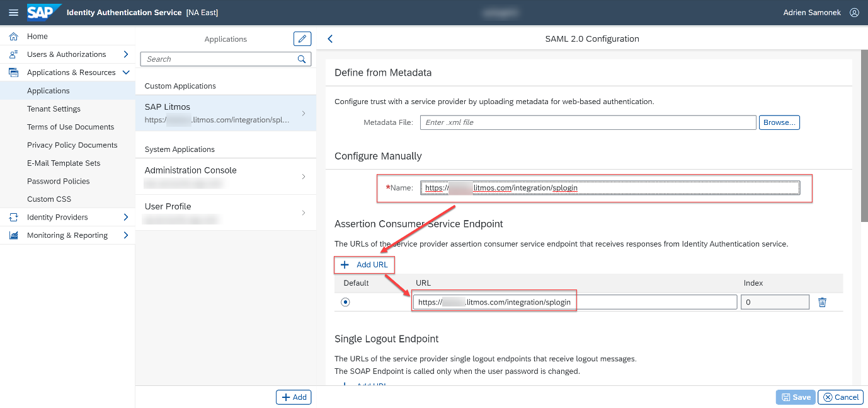Click the vertical scrollbar of configuration panel
This screenshot has width=868, height=408.
click(x=864, y=136)
